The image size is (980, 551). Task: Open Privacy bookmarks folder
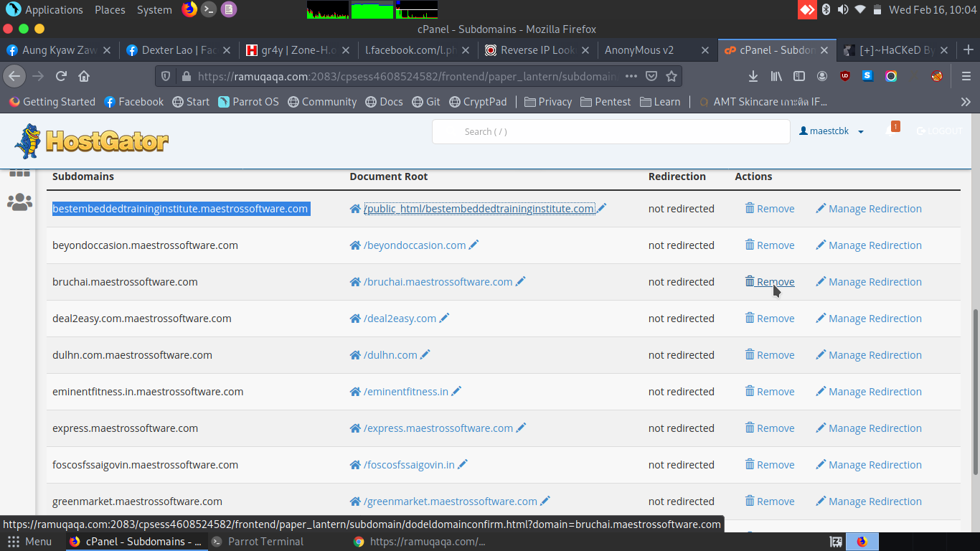(x=548, y=102)
